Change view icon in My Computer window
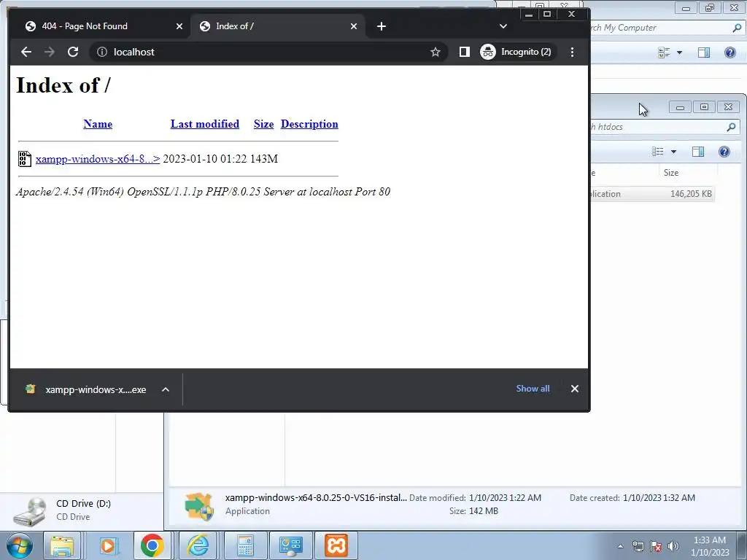 [664, 52]
